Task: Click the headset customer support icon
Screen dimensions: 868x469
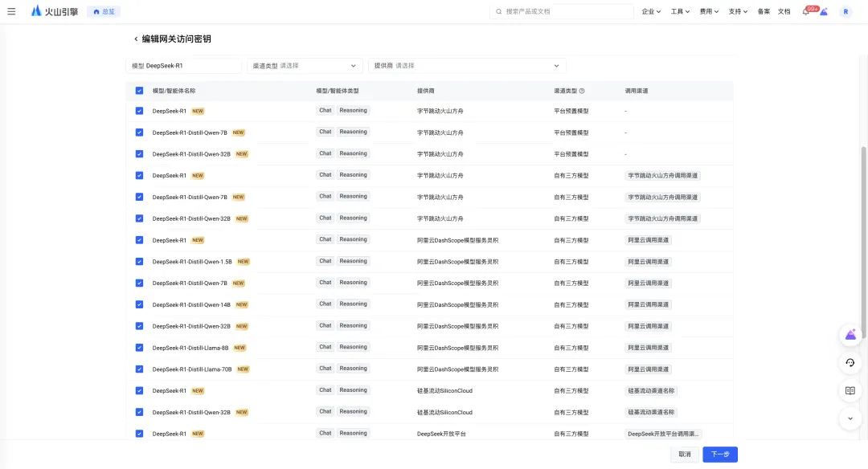Action: 850,363
